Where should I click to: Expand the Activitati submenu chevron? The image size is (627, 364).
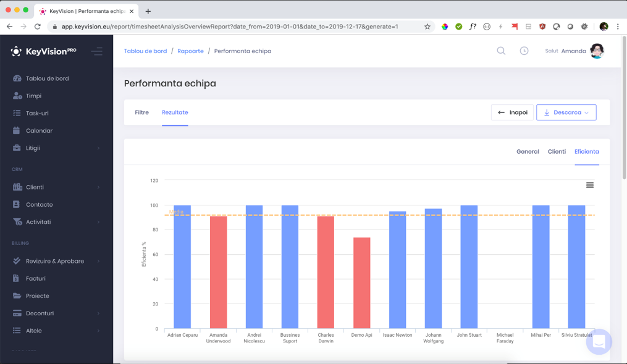(98, 222)
